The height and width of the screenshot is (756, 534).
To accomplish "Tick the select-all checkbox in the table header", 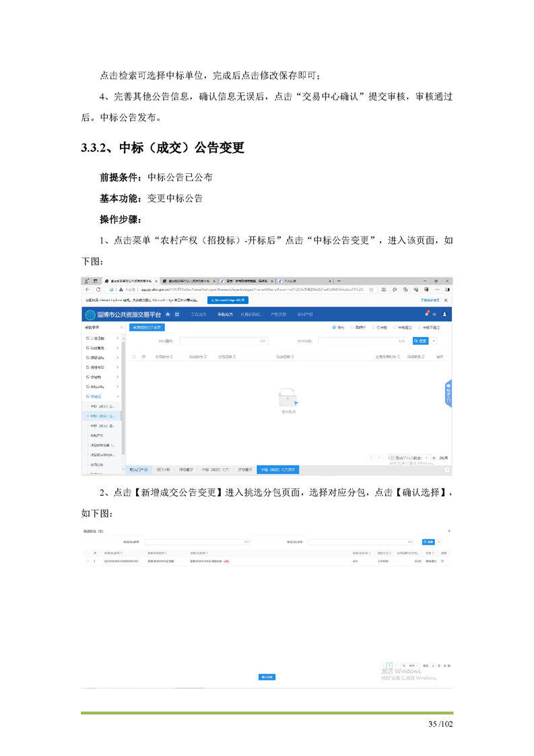I will 134,356.
